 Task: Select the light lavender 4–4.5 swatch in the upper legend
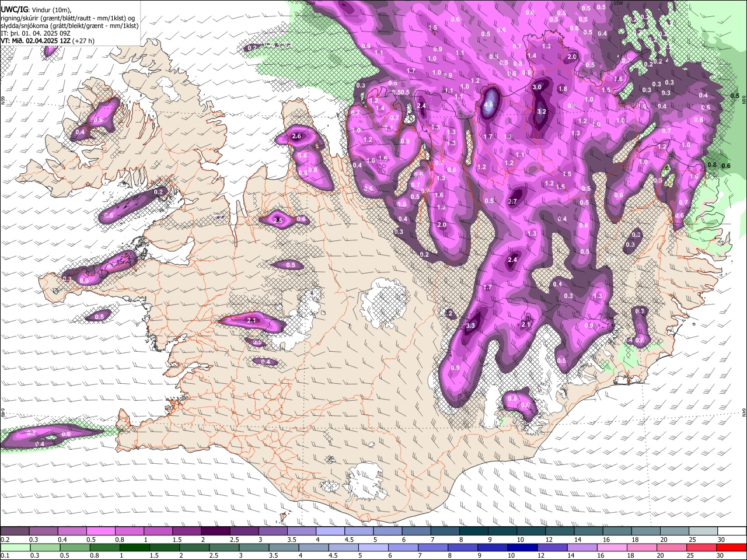330,531
